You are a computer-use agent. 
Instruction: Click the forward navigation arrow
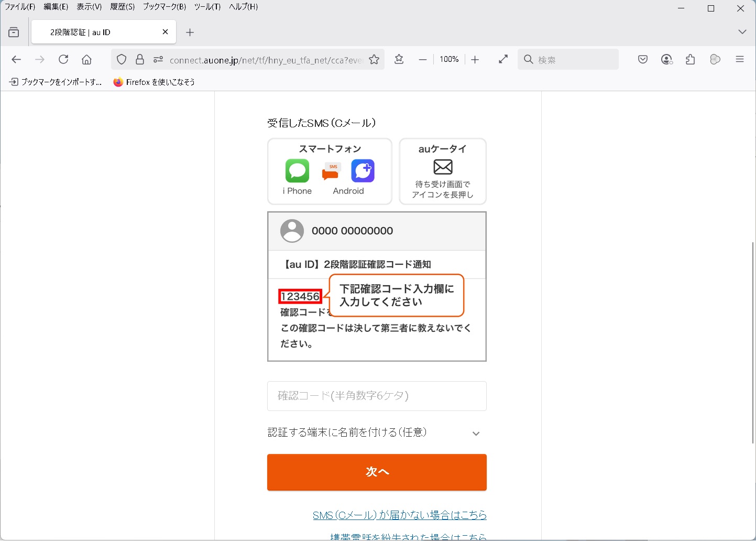(40, 60)
